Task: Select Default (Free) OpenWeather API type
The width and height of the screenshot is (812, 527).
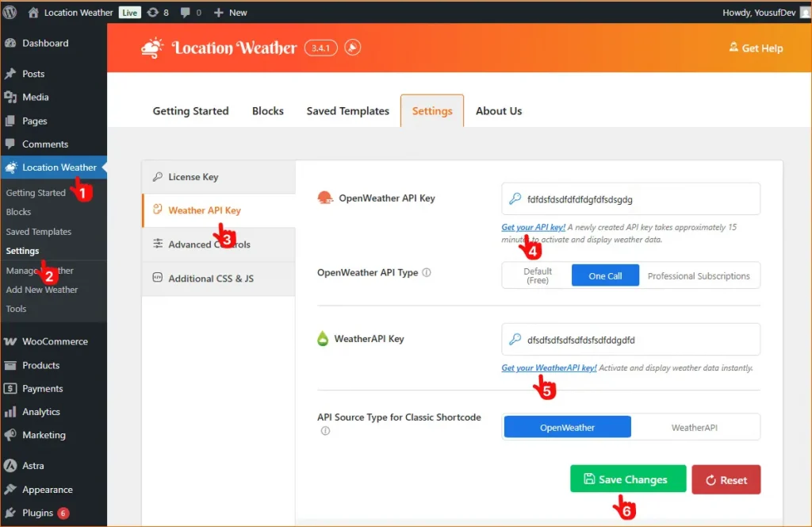Action: point(538,275)
